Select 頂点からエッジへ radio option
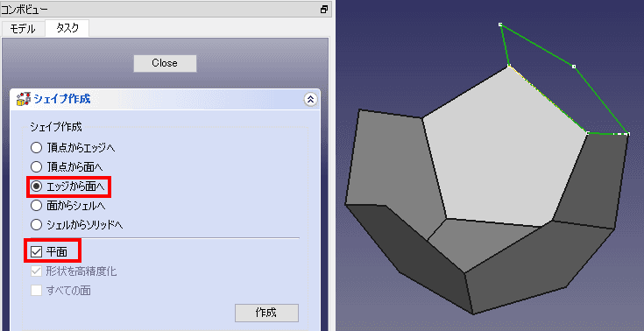 37,147
